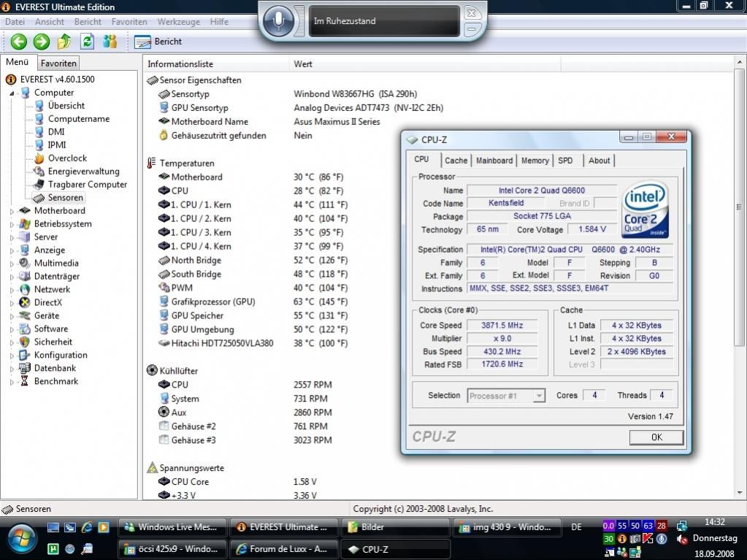Viewport: 747px width, 560px height.
Task: Open Energieverwaltung in the tree
Action: tap(83, 172)
